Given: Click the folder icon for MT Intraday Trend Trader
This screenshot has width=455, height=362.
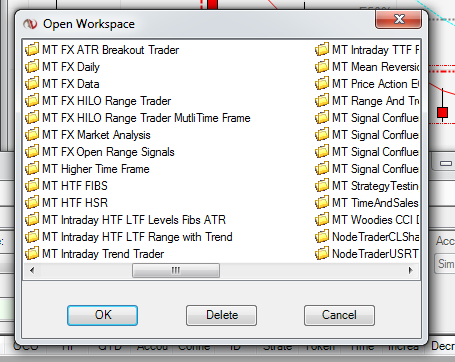Looking at the screenshot, I should 32,254.
